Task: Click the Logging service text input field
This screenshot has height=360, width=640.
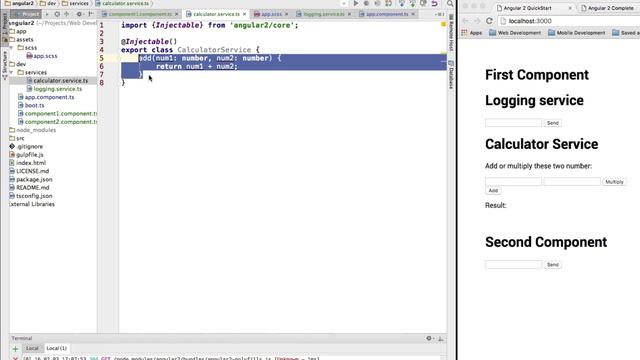Action: point(513,123)
